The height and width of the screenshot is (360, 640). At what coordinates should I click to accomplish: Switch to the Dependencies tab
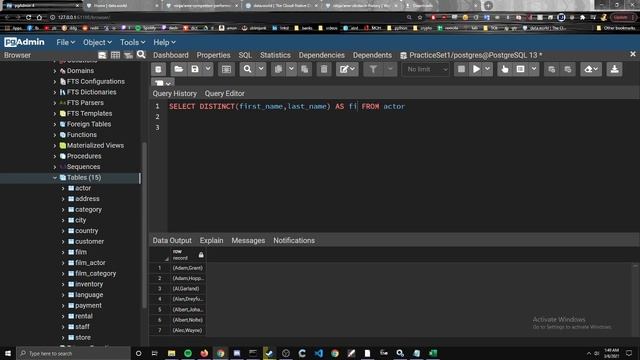coord(322,55)
